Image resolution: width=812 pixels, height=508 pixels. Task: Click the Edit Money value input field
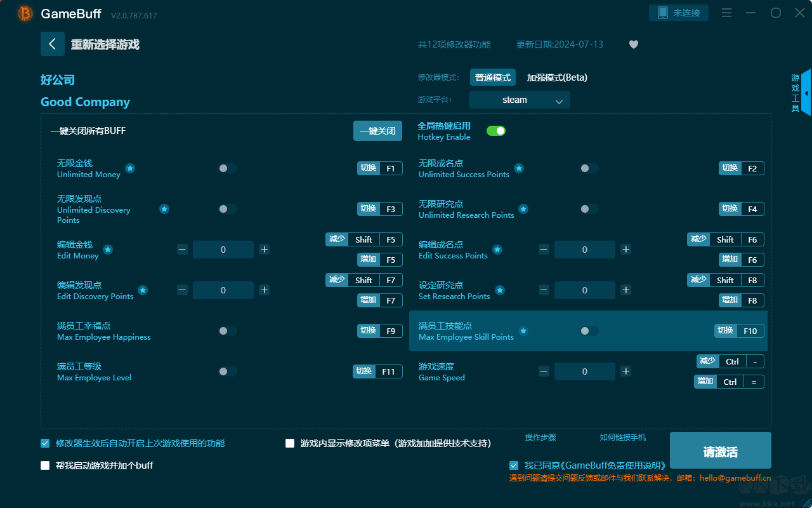[x=223, y=250]
